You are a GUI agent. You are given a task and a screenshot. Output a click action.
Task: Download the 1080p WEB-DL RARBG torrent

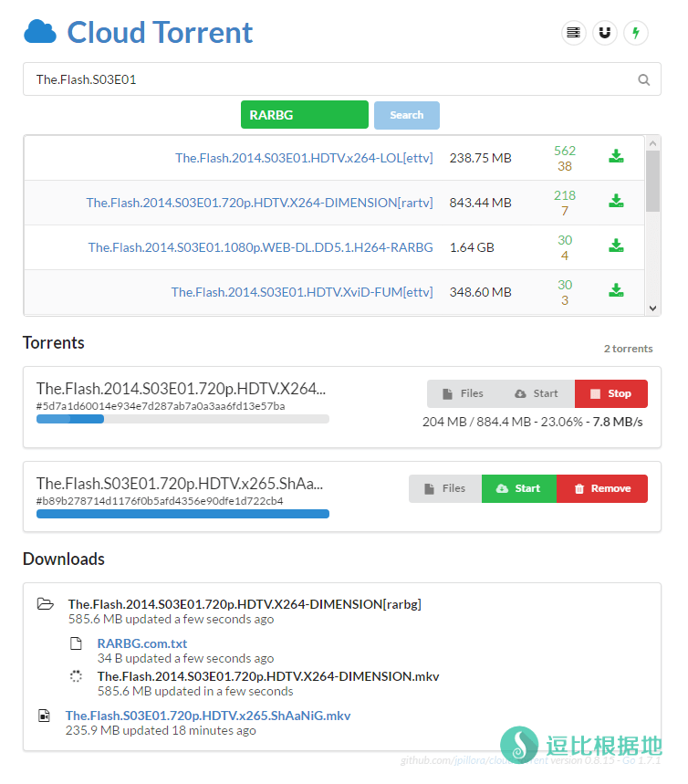pyautogui.click(x=616, y=246)
